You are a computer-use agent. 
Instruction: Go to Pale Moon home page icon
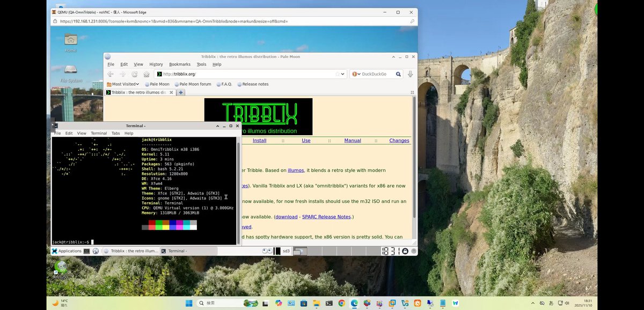coord(147,74)
